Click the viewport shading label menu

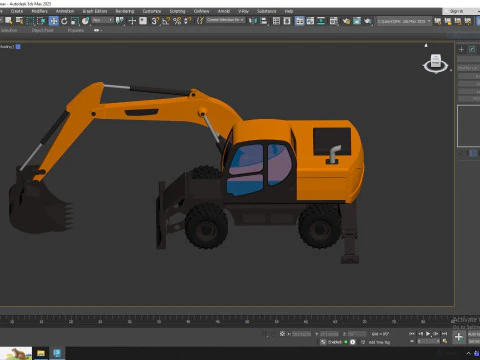point(7,47)
